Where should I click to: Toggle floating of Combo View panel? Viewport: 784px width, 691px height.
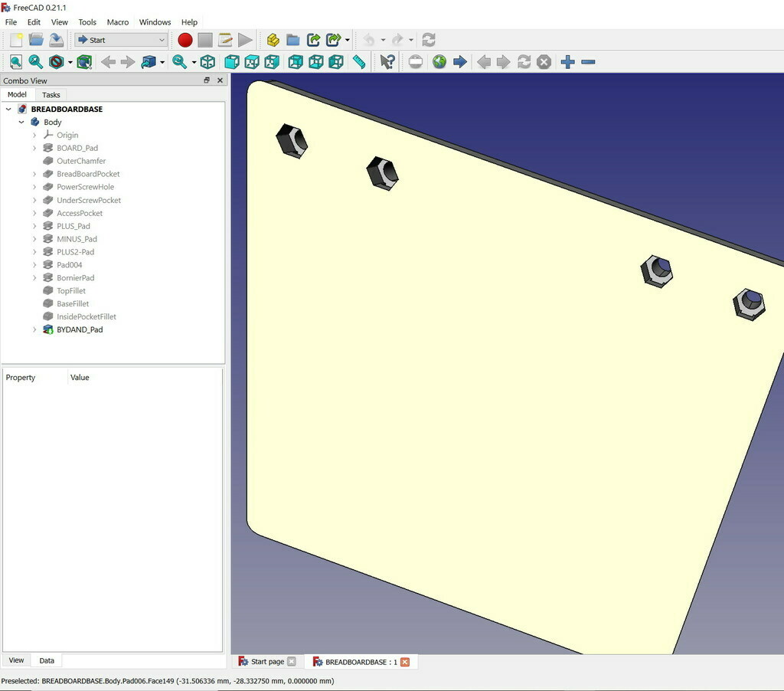[207, 80]
